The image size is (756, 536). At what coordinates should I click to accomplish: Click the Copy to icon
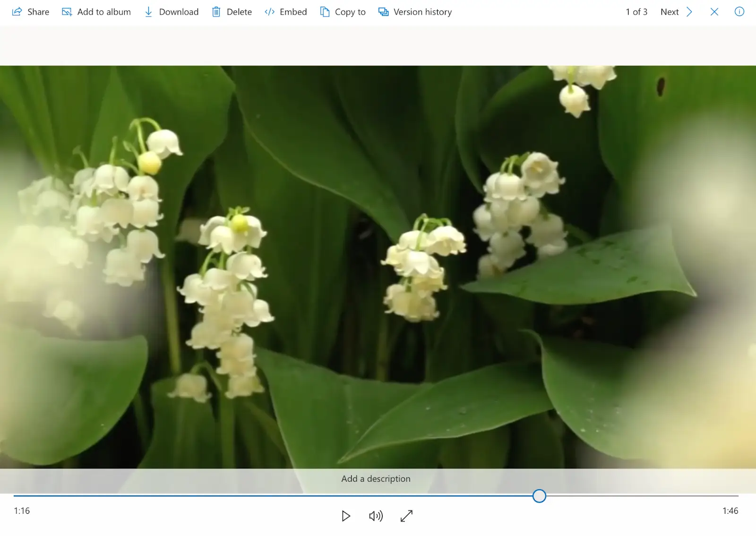tap(324, 11)
